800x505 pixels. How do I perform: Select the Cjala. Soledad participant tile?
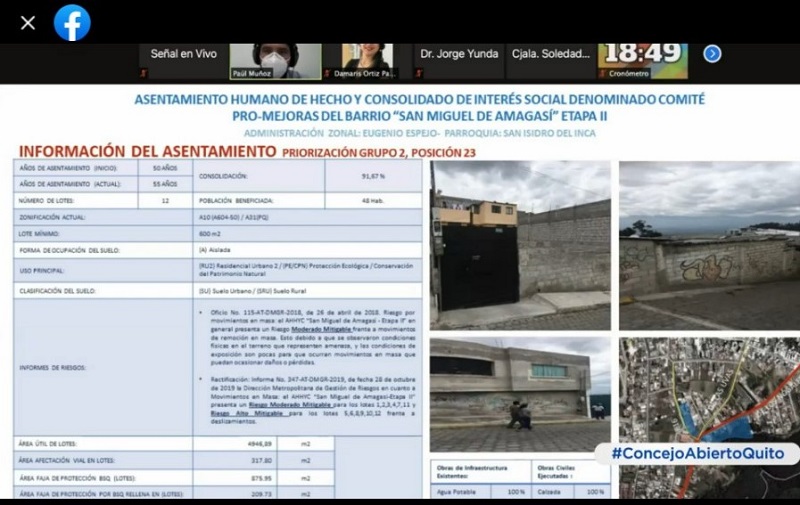coord(551,61)
